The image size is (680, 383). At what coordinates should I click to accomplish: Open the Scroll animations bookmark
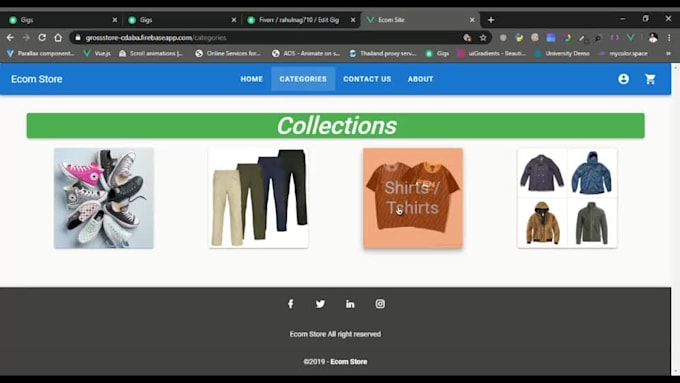151,53
